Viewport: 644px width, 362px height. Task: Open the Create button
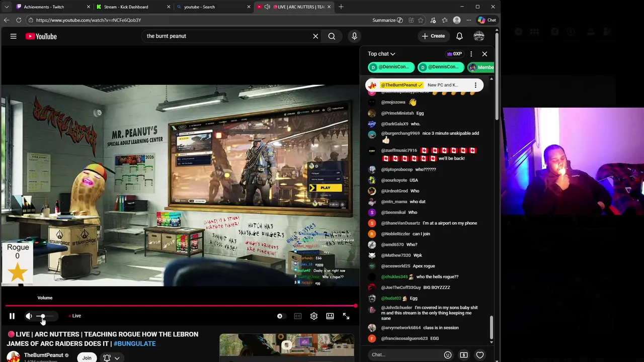point(433,36)
